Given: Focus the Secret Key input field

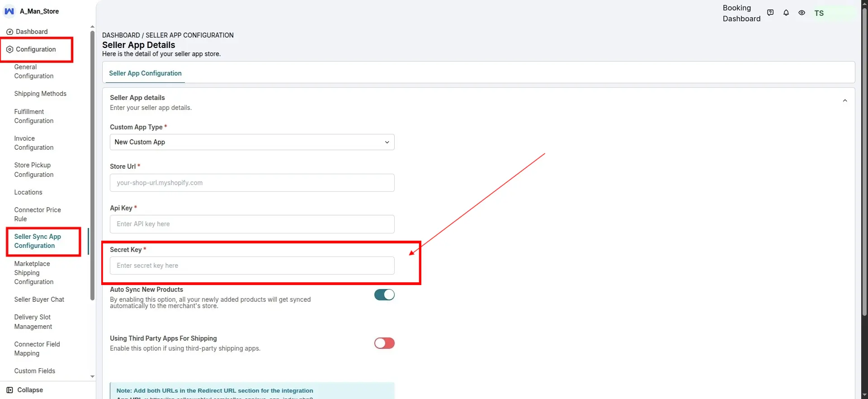Looking at the screenshot, I should click(x=252, y=266).
